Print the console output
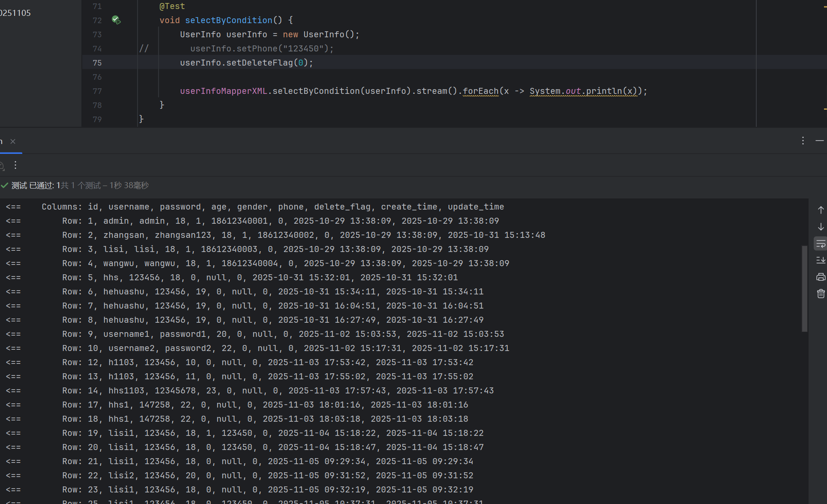Screen dimensions: 827x504 point(821,277)
